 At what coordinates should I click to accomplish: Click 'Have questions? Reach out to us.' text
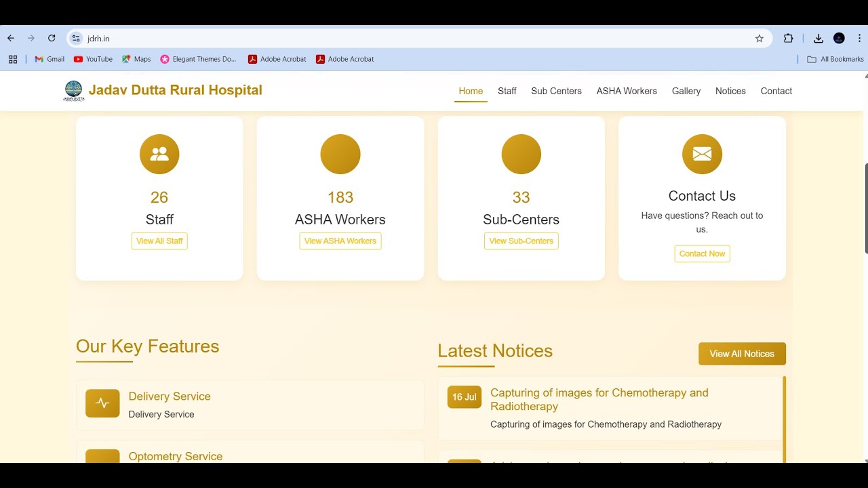(x=702, y=222)
